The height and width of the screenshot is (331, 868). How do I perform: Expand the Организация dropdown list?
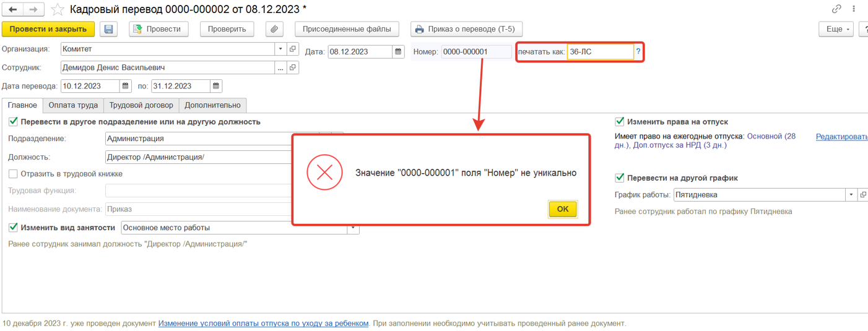(280, 49)
